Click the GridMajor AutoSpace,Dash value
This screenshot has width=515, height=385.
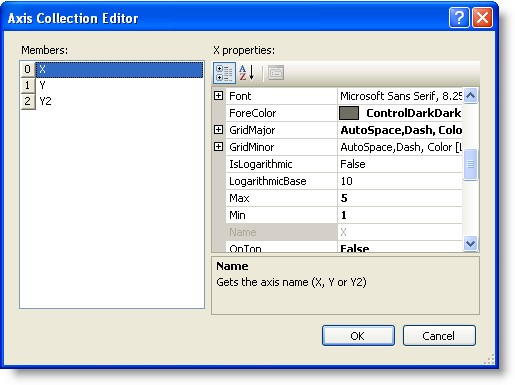pos(400,130)
